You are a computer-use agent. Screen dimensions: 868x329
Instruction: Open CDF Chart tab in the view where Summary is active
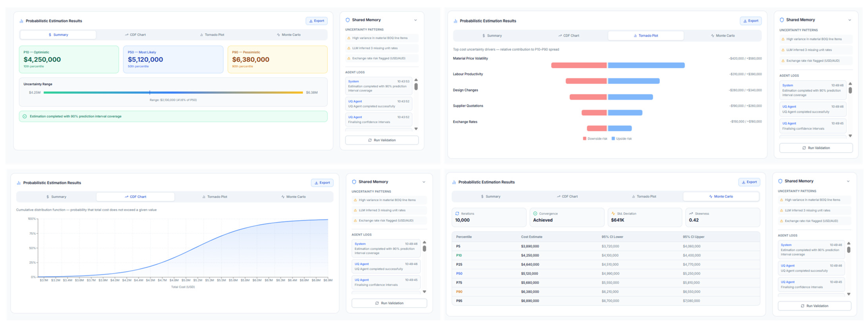135,35
